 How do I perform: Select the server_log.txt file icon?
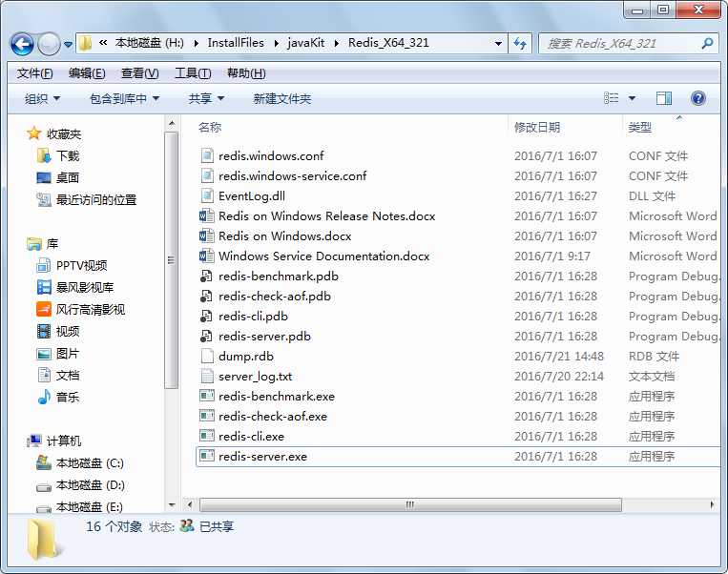click(x=207, y=376)
